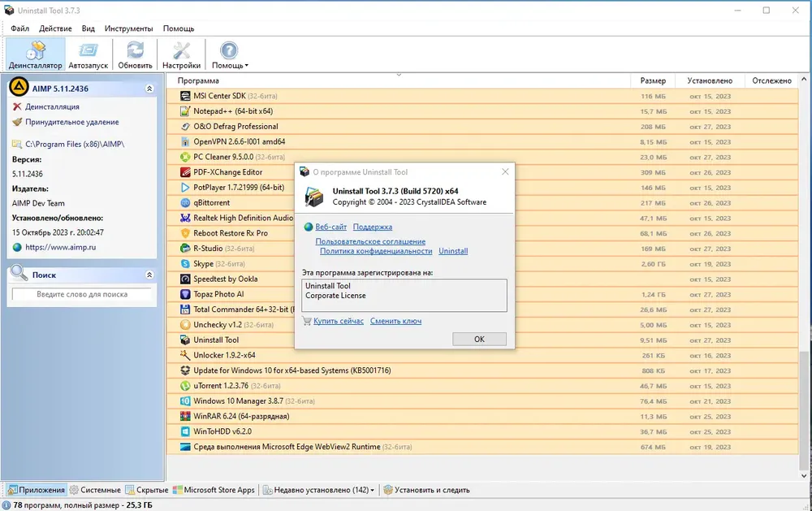Switch to the Приложения tab
This screenshot has height=511, width=812.
[37, 490]
